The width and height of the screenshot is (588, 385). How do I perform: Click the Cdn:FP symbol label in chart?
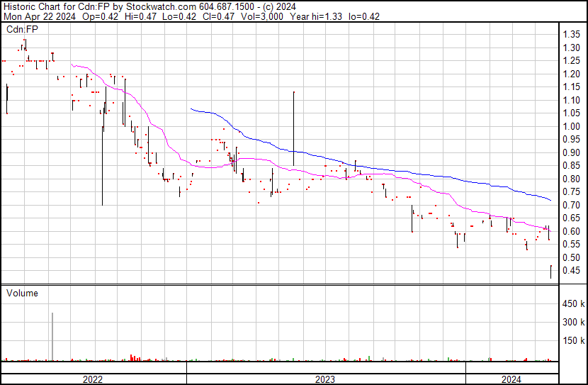(22, 29)
